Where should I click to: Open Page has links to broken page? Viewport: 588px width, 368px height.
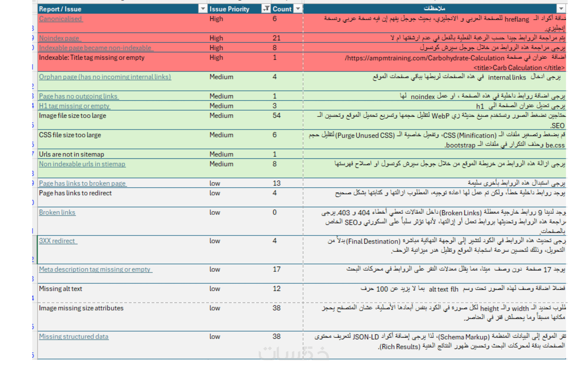(82, 184)
